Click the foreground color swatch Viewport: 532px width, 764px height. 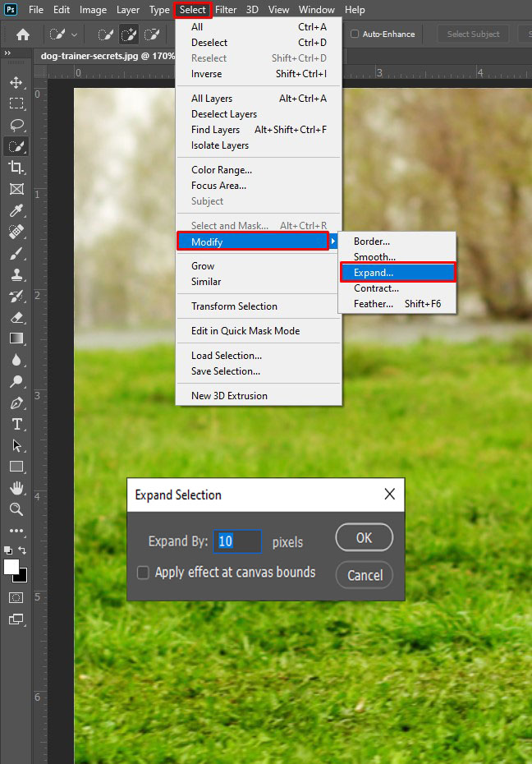tap(11, 567)
